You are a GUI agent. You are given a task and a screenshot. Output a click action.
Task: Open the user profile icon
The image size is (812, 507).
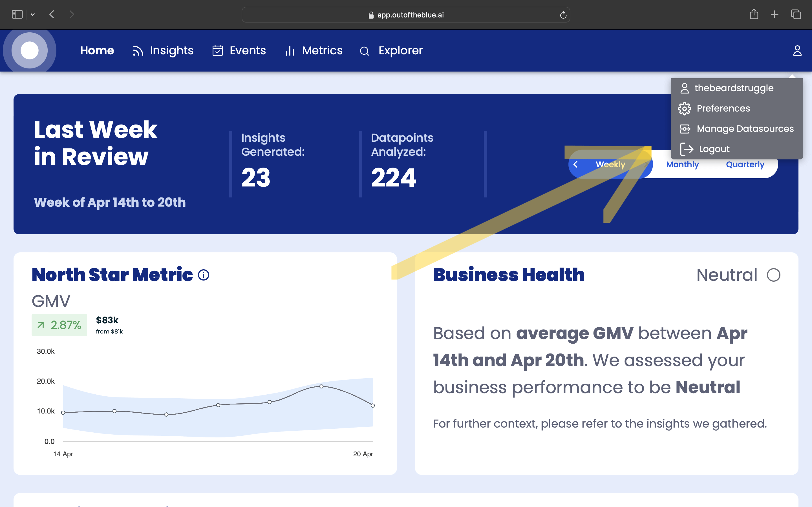click(797, 51)
